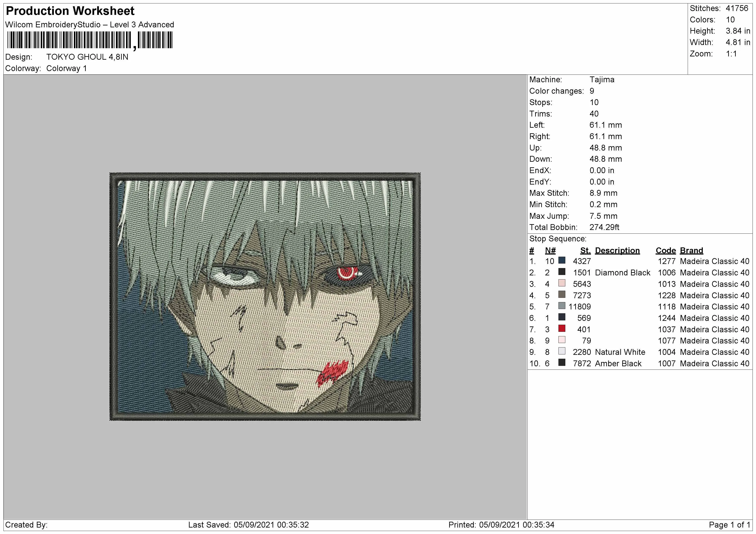Click the Amber Black description text
The height and width of the screenshot is (534, 756).
(618, 363)
